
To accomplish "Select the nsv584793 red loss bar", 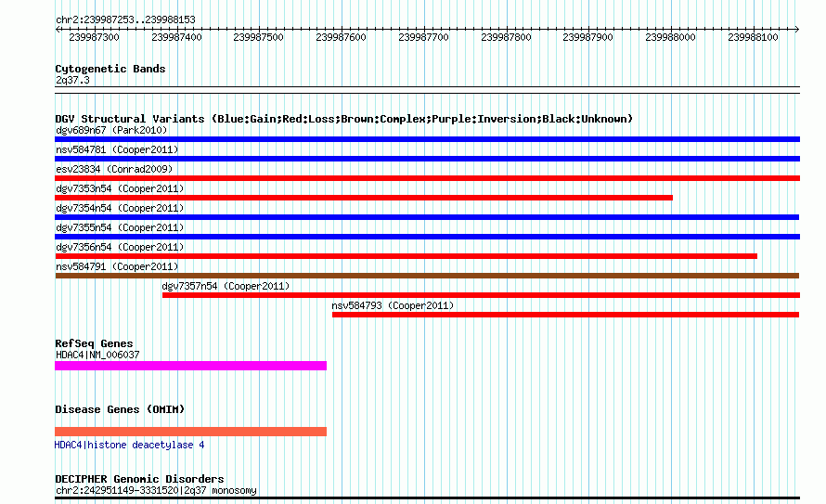I will click(x=565, y=315).
